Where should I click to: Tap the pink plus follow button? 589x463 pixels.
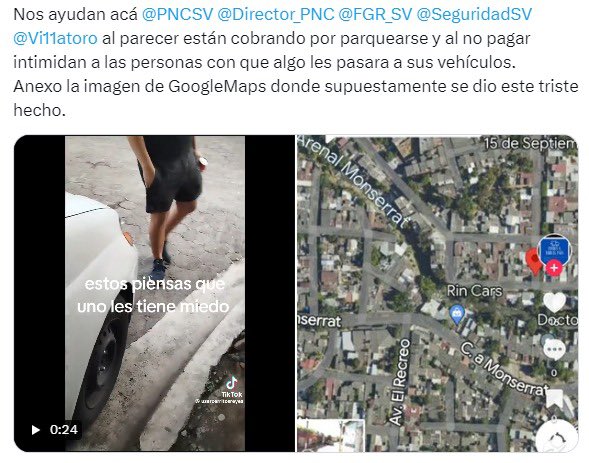point(554,268)
